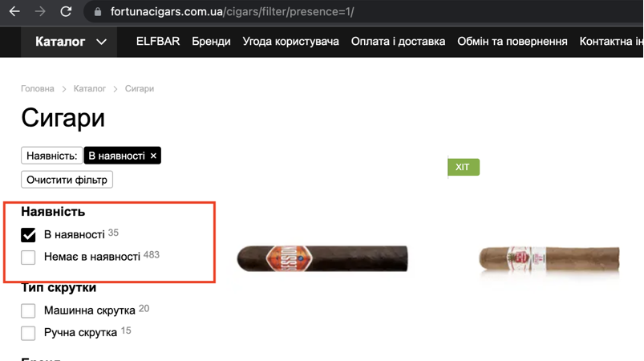Reload the page with refresh icon
The width and height of the screenshot is (644, 361).
coord(66,11)
